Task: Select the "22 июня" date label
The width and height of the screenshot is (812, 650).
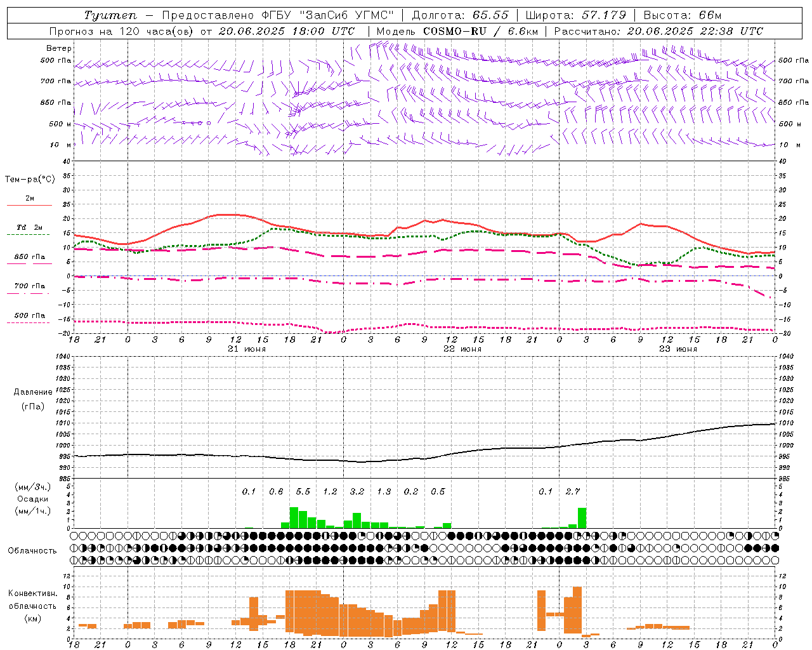Action: 462,349
